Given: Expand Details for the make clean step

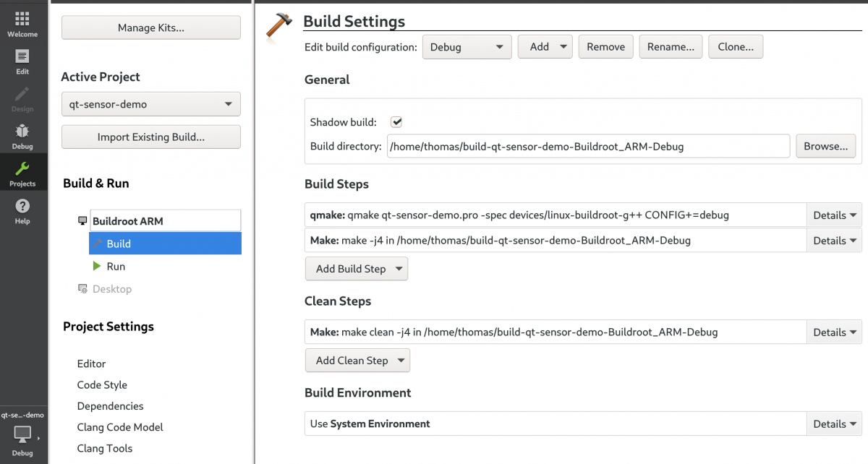Looking at the screenshot, I should 834,332.
